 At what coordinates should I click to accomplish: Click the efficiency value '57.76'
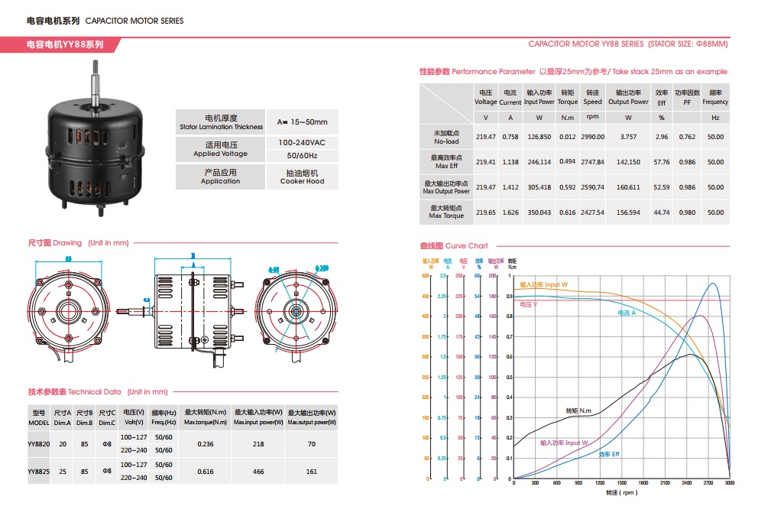pos(662,162)
